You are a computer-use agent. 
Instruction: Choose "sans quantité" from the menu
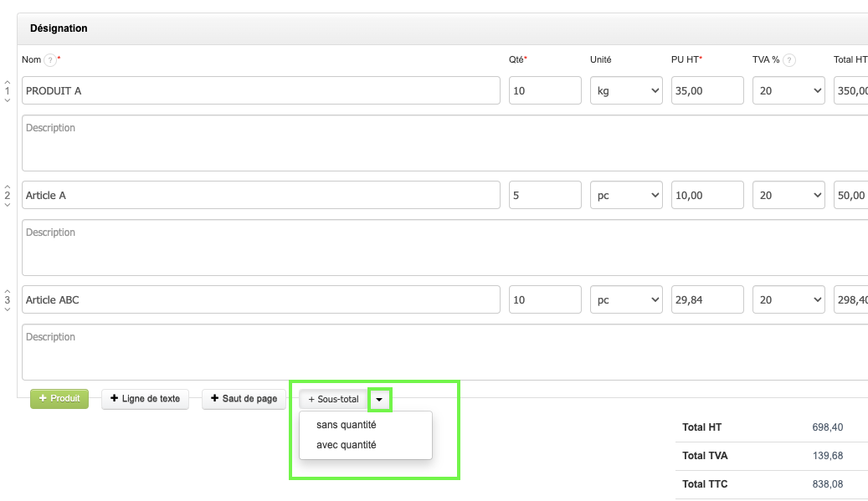tap(346, 425)
